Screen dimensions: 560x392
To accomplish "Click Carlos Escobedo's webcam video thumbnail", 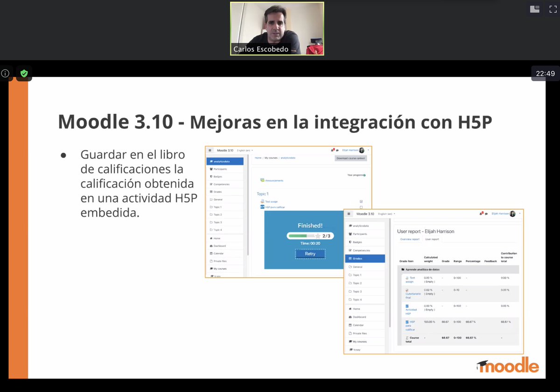I will [277, 28].
